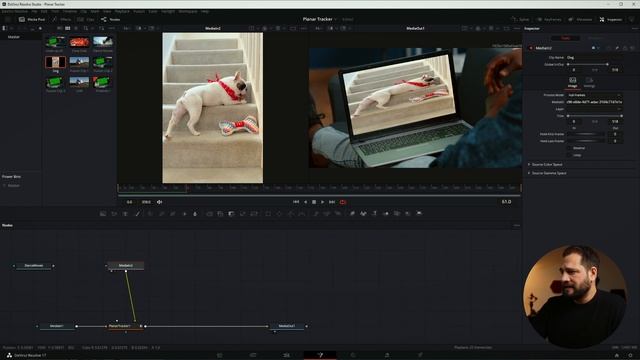Add a Polygon mask node
The image size is (640, 360).
click(291, 213)
